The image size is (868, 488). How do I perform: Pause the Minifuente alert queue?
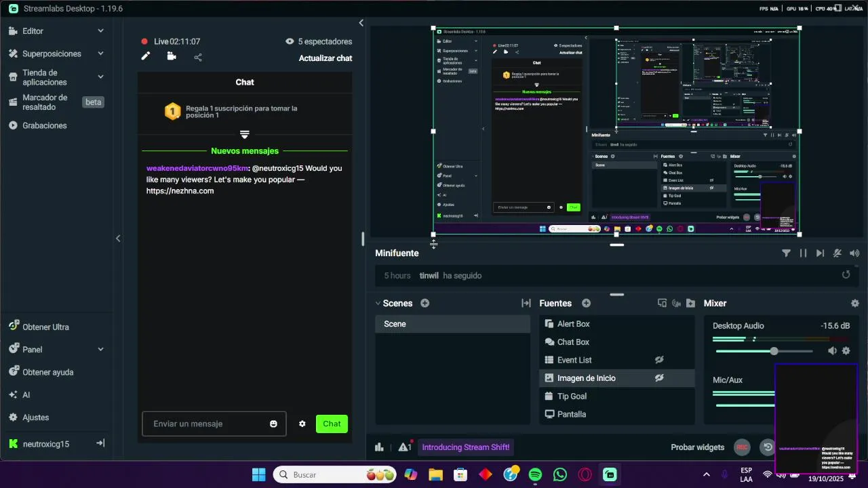point(803,253)
